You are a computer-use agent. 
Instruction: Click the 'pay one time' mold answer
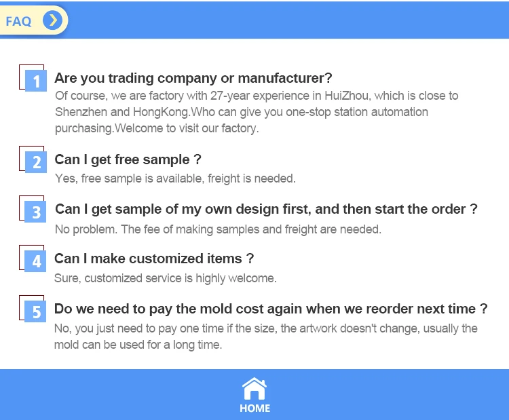[266, 337]
